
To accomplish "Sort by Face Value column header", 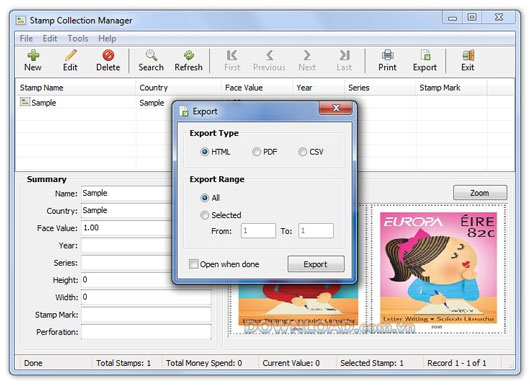I will point(257,88).
